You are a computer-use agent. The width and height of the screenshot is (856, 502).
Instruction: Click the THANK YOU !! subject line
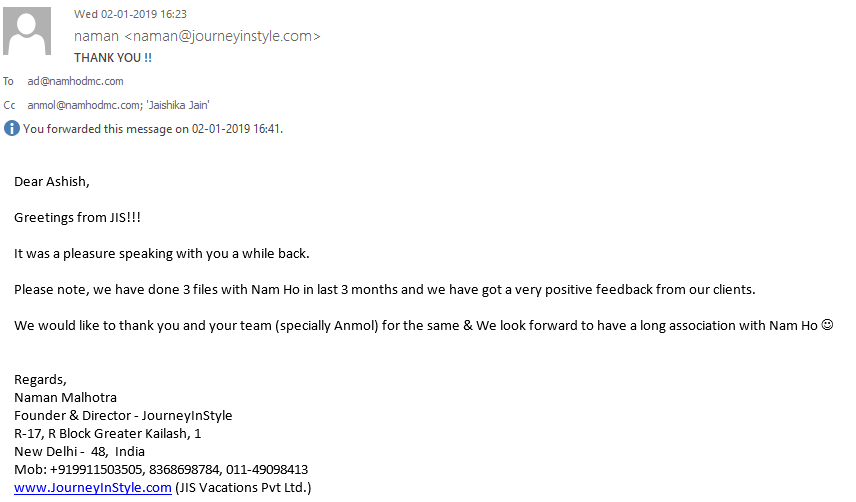coord(113,58)
